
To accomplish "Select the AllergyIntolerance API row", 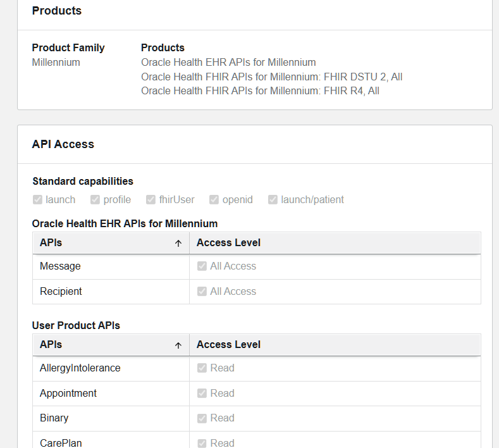I will click(x=257, y=368).
